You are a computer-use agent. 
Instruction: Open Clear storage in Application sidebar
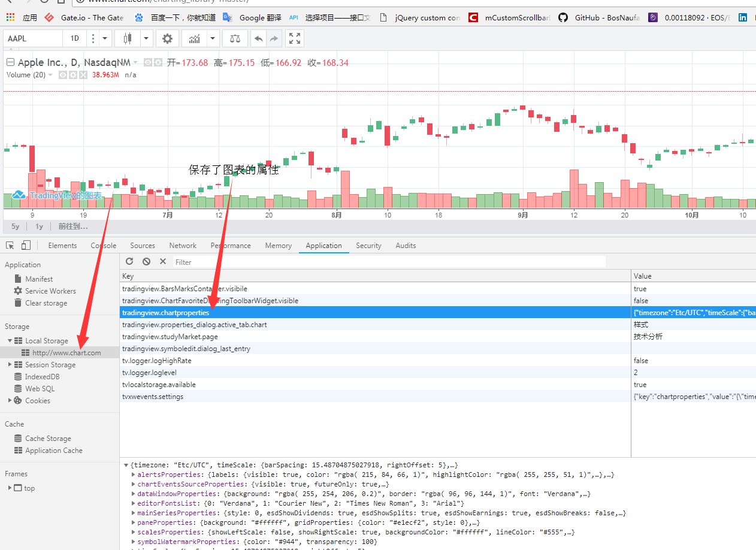[46, 303]
